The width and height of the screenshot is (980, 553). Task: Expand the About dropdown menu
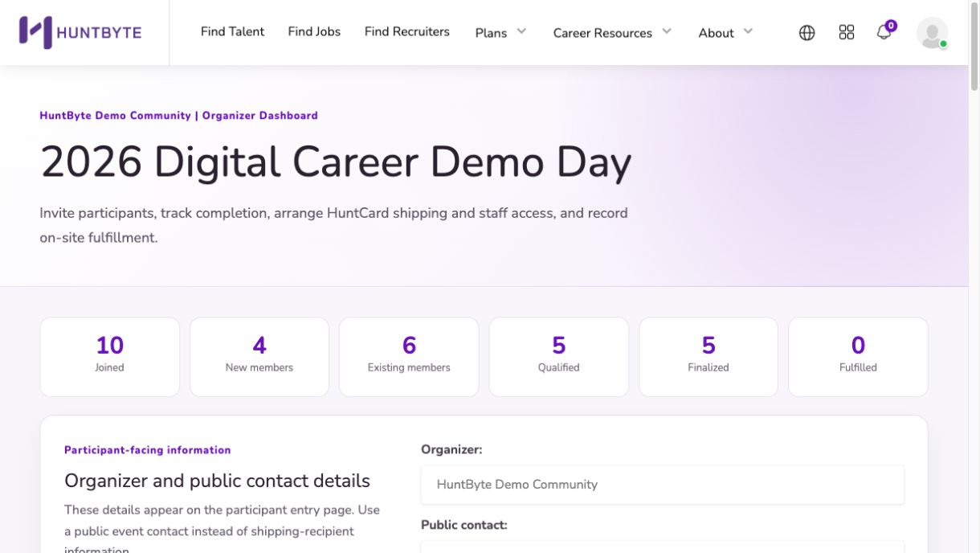(725, 32)
